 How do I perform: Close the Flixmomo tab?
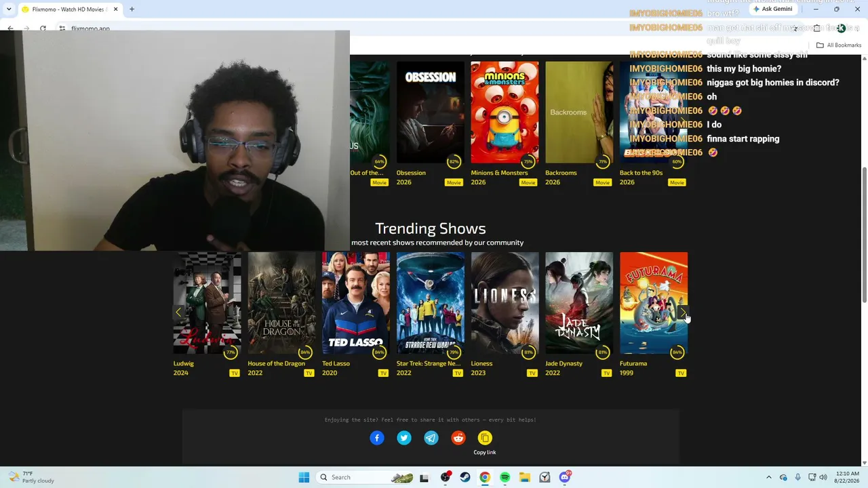115,9
